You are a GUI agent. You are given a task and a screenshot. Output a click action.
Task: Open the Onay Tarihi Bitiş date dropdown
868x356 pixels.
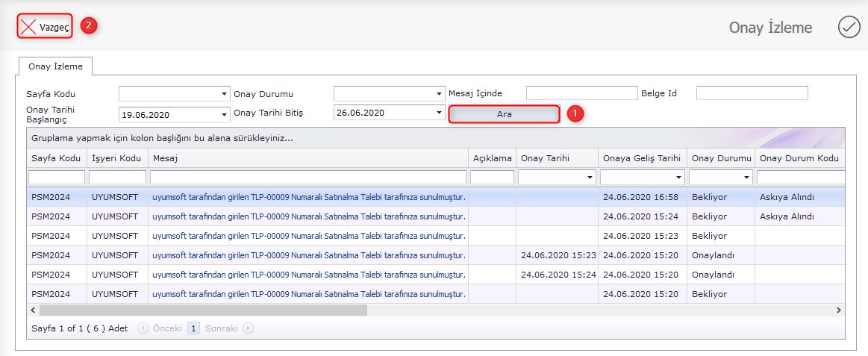[440, 113]
